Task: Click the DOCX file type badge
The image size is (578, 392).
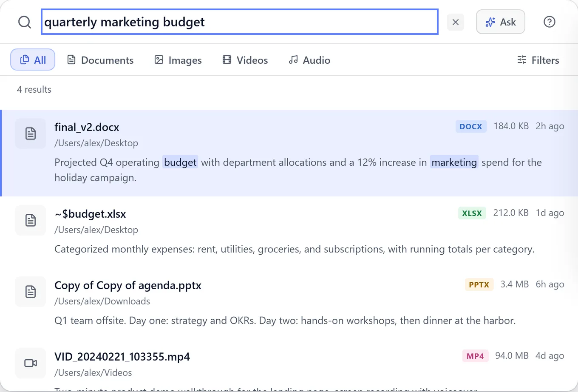Action: [471, 126]
